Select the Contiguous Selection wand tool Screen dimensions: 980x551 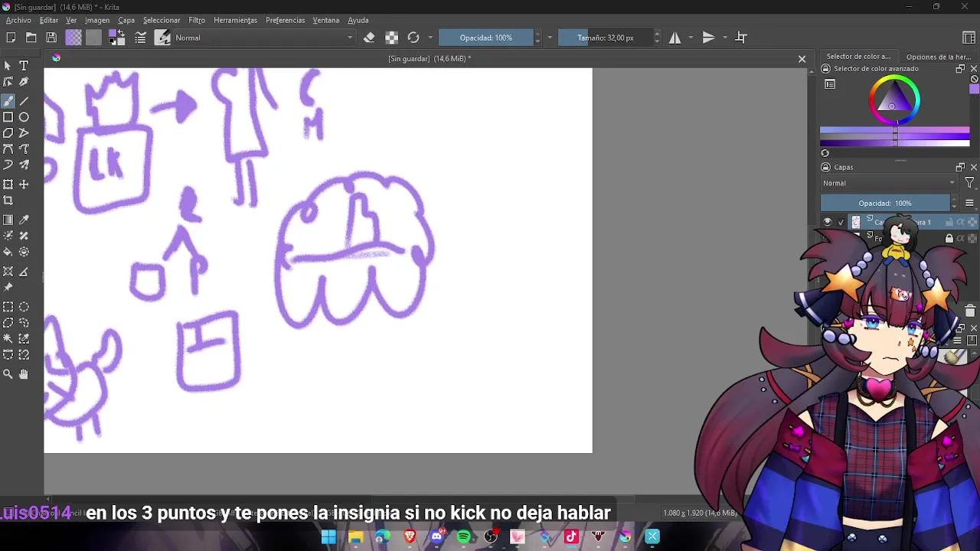(8, 338)
